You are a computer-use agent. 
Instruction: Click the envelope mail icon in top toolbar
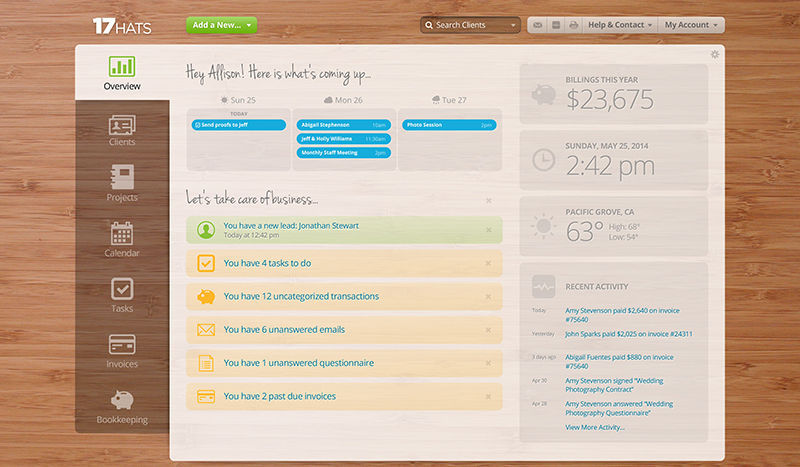click(x=538, y=25)
